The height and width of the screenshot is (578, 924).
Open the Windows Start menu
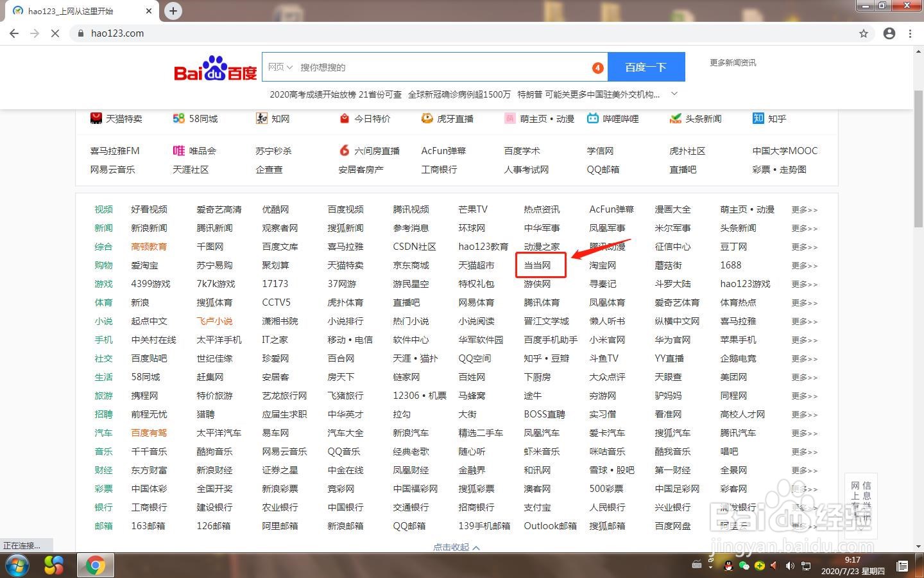[18, 565]
